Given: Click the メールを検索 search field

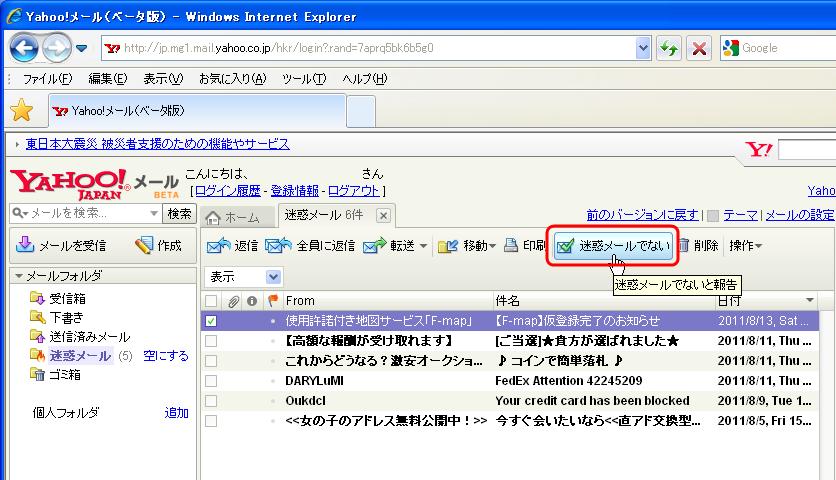Looking at the screenshot, I should [88, 213].
